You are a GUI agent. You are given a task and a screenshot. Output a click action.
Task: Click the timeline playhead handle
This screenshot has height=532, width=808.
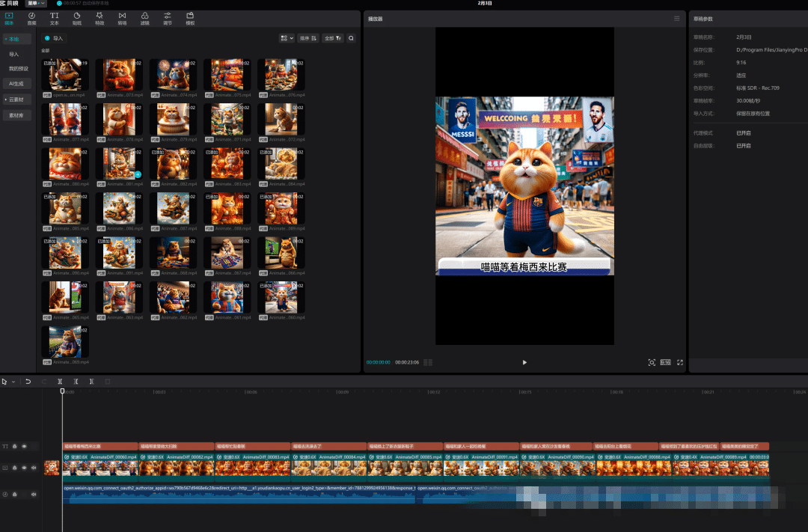pyautogui.click(x=62, y=391)
